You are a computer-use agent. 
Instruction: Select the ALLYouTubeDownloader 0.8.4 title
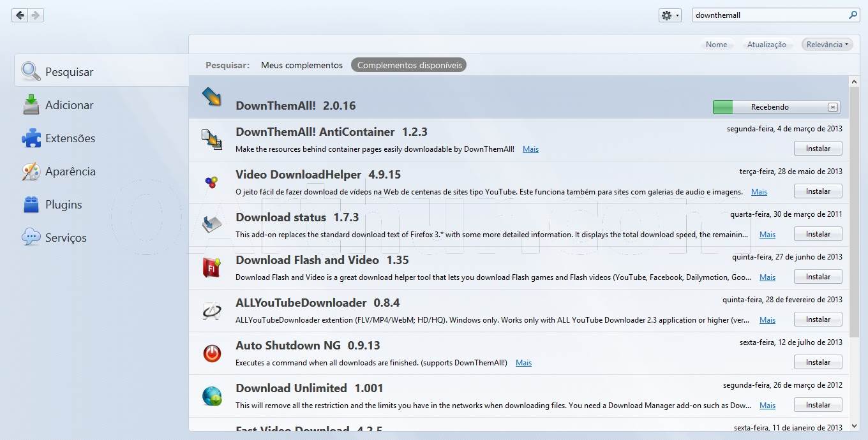[x=317, y=303]
